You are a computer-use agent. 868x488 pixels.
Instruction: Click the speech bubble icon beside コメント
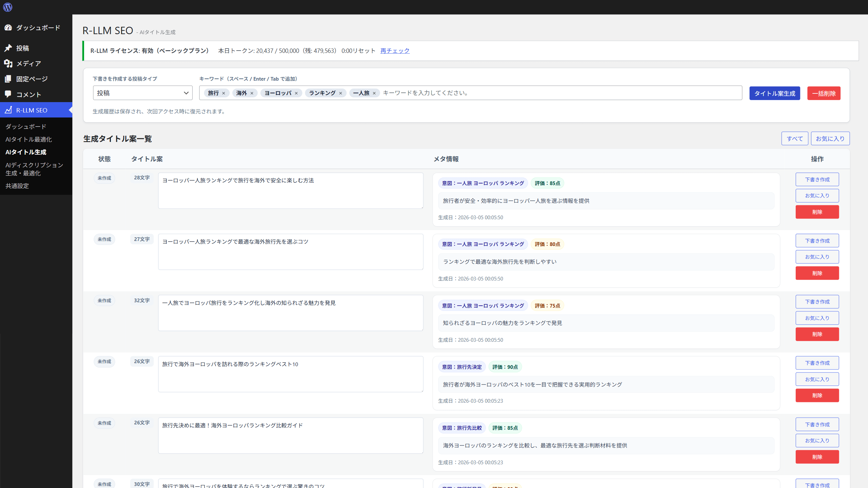click(x=8, y=95)
